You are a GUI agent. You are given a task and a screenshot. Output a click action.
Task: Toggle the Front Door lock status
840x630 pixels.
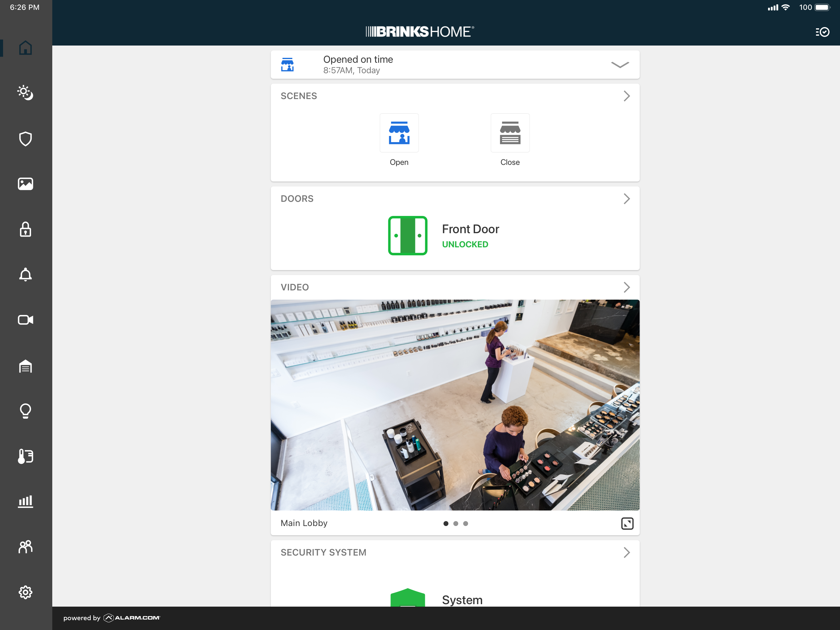tap(407, 236)
